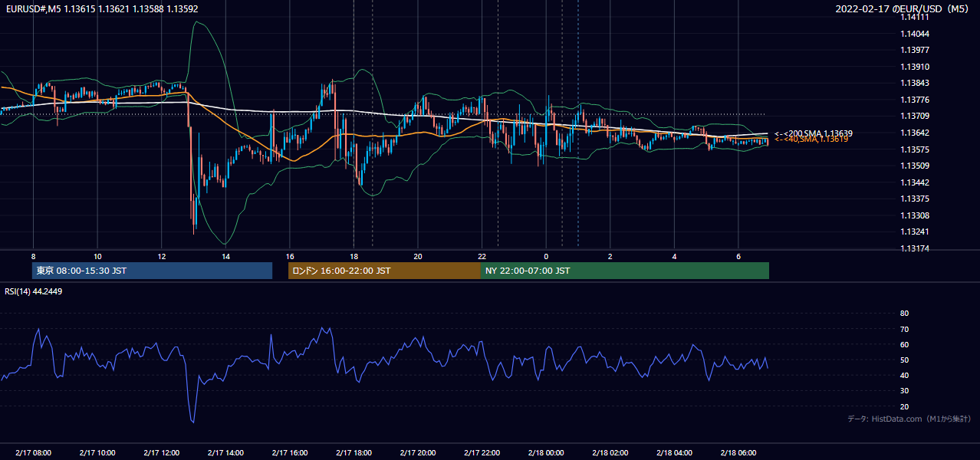Click hour label 22 under price chart

(x=482, y=256)
